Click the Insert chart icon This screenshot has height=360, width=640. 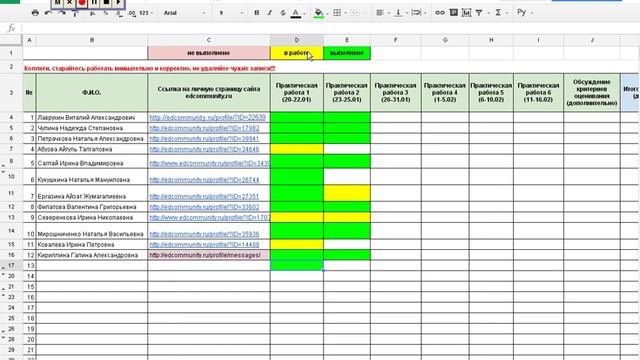tap(467, 13)
